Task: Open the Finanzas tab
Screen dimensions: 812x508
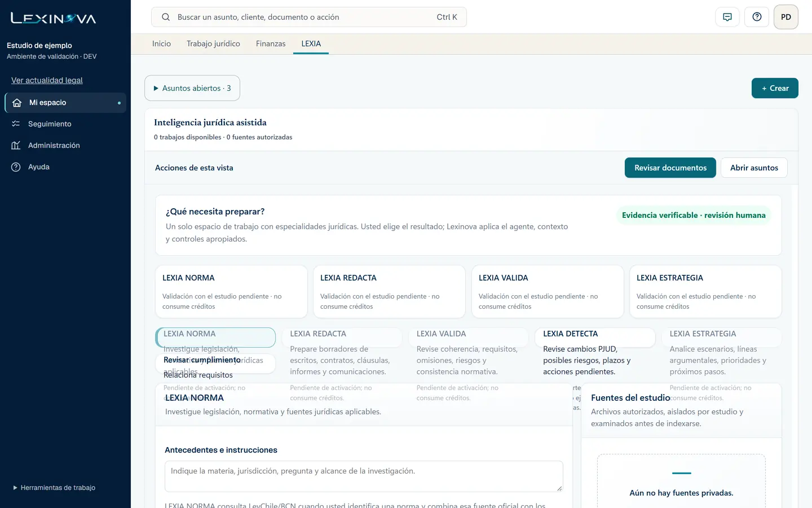Action: [271, 43]
